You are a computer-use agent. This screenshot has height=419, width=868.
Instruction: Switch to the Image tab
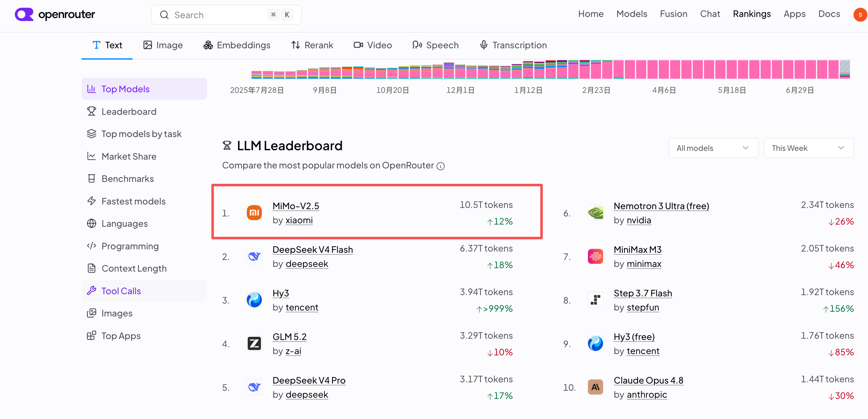click(x=163, y=45)
